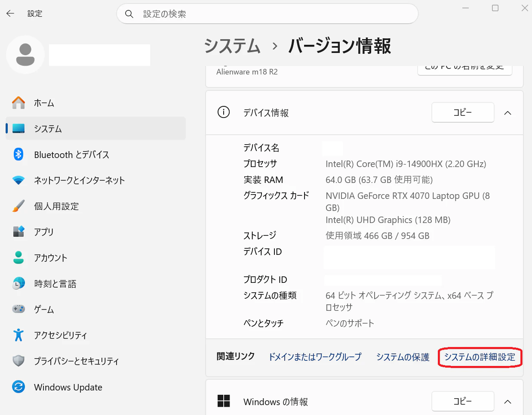The height and width of the screenshot is (415, 532).
Task: Select the 使用領域 466 GB / 954 GB value
Action: tap(377, 235)
